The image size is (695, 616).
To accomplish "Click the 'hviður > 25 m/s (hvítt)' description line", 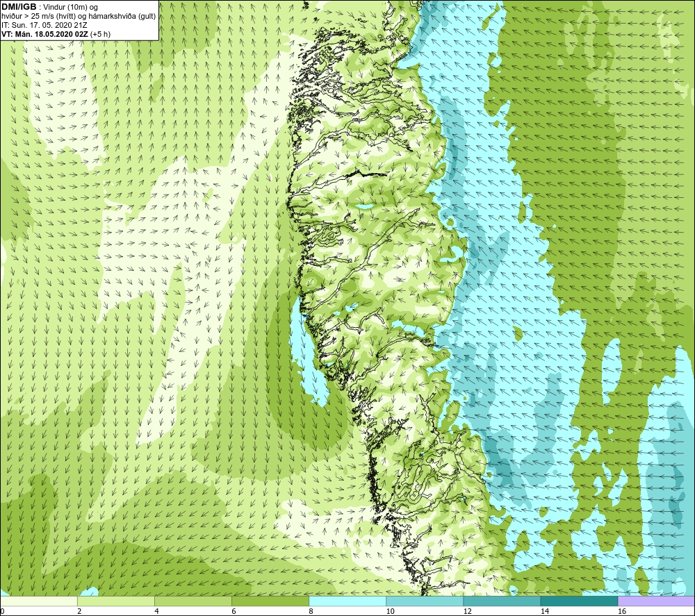I will (x=79, y=17).
